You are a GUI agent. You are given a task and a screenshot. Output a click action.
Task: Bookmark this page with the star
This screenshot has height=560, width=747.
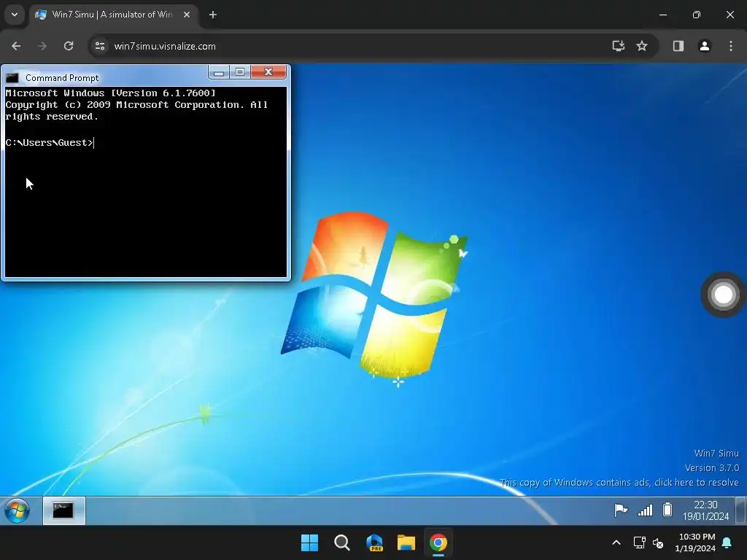642,46
